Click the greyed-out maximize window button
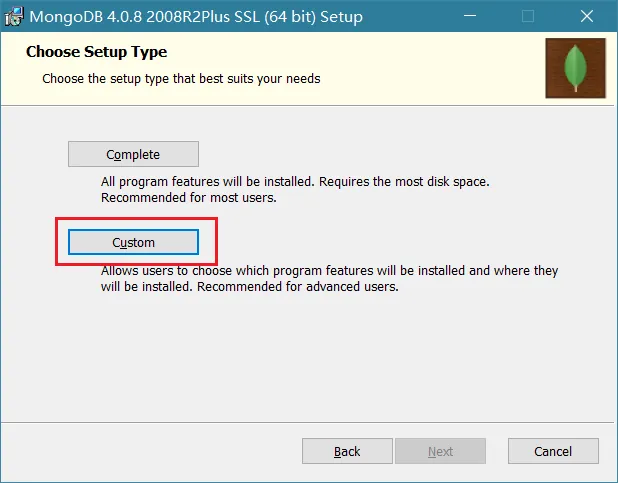The height and width of the screenshot is (483, 618). (528, 17)
